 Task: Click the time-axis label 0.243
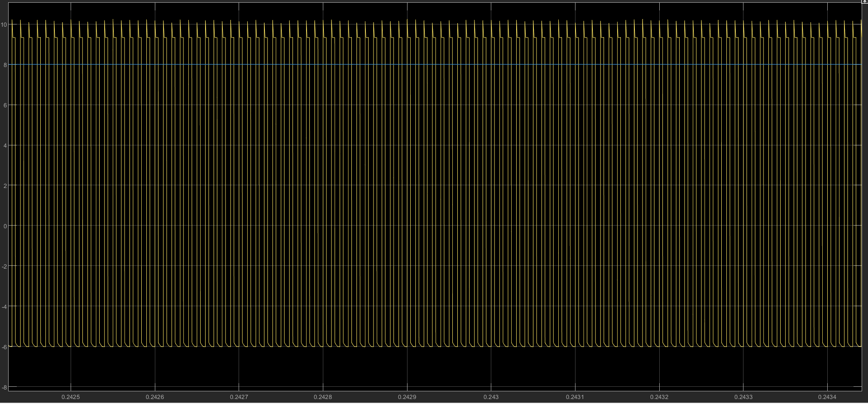click(x=491, y=397)
